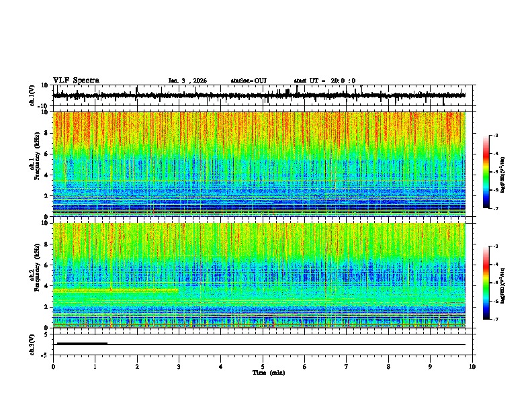Click the "ch.3(V)" axis label

[32, 345]
